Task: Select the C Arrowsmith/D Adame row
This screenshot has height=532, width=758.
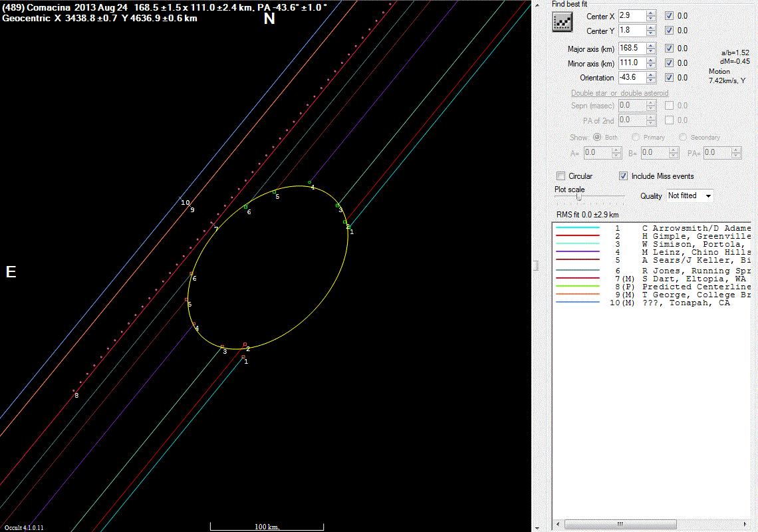Action: tap(653, 228)
